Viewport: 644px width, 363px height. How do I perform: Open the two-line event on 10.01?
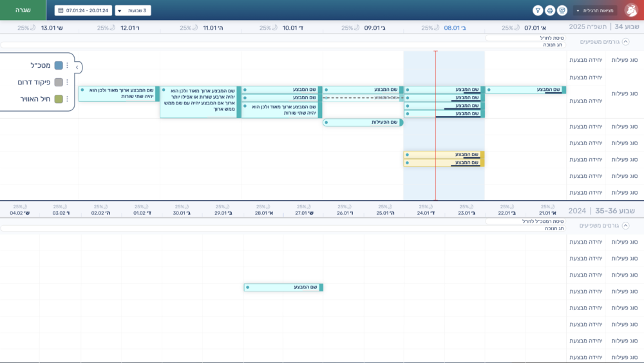(282, 110)
